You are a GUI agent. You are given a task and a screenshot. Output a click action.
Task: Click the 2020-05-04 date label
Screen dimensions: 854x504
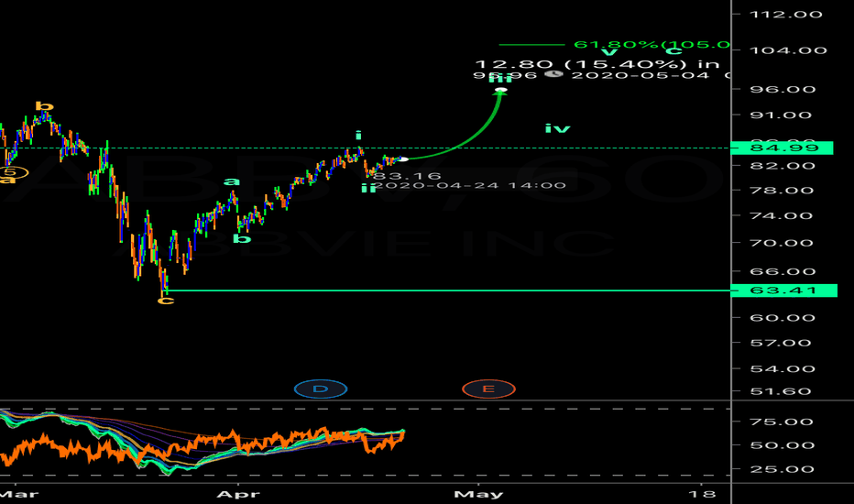640,75
